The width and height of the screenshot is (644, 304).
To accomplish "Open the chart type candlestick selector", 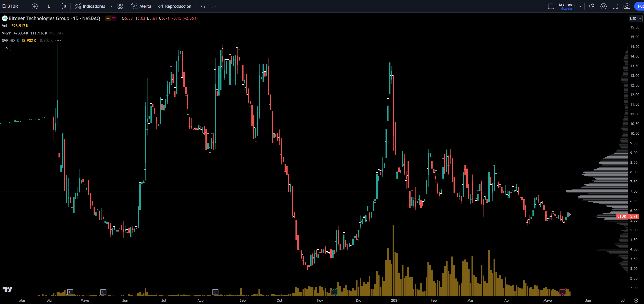I will [64, 6].
